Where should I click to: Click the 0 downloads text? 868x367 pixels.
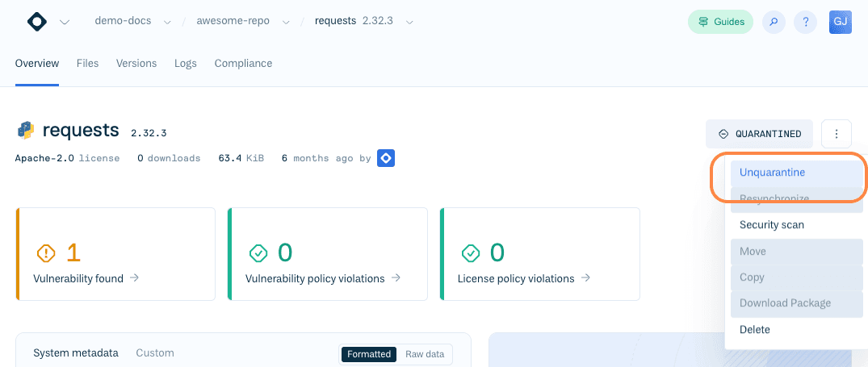coord(169,158)
